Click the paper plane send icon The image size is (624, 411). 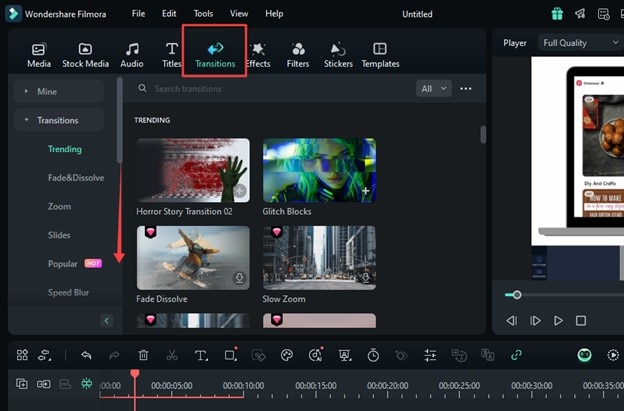[x=580, y=14]
